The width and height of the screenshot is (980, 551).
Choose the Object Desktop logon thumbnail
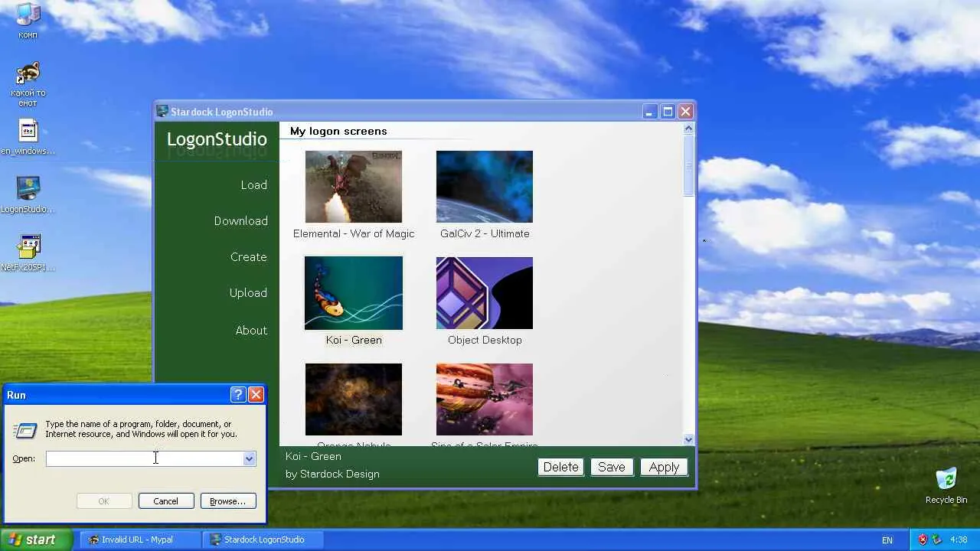click(485, 293)
